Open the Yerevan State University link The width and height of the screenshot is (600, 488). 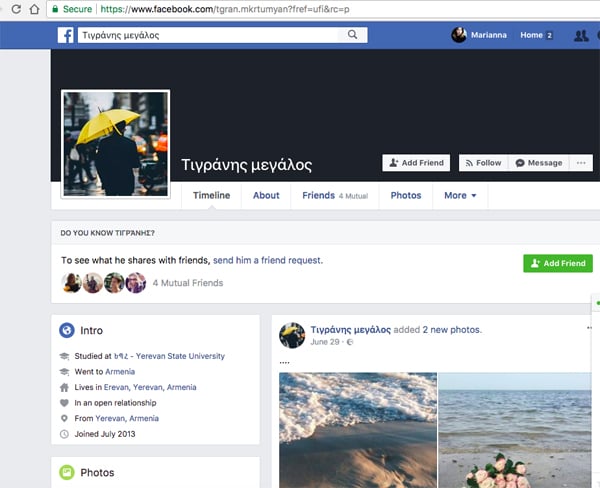(173, 356)
